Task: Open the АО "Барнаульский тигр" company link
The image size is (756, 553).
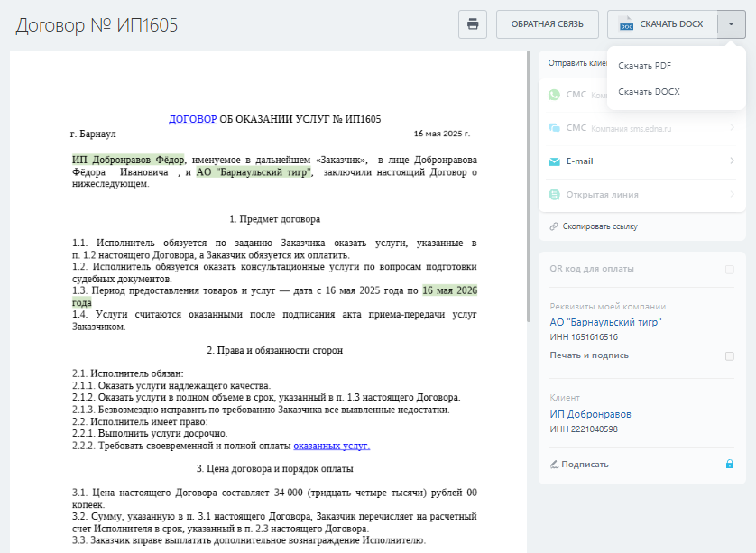Action: (605, 322)
